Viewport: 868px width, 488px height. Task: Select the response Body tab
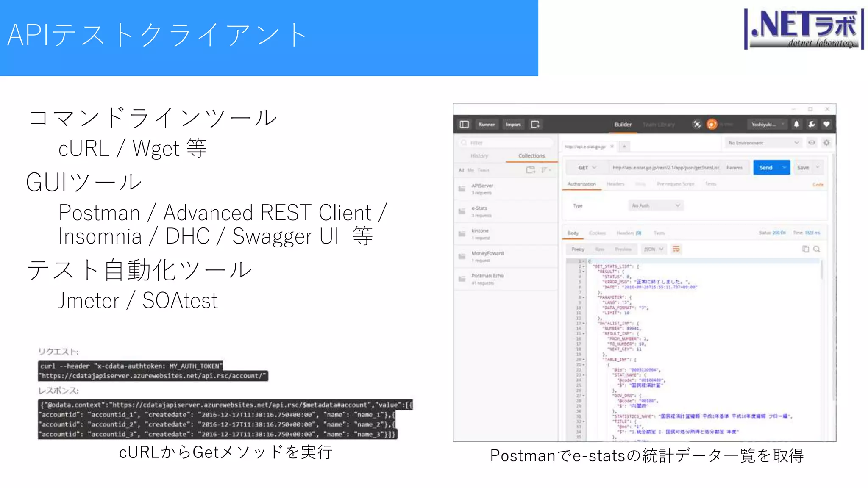(573, 233)
